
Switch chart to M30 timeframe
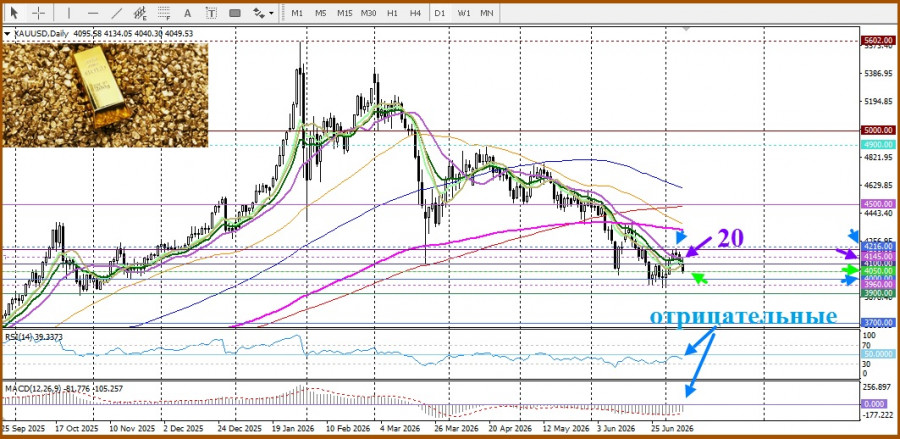click(368, 13)
